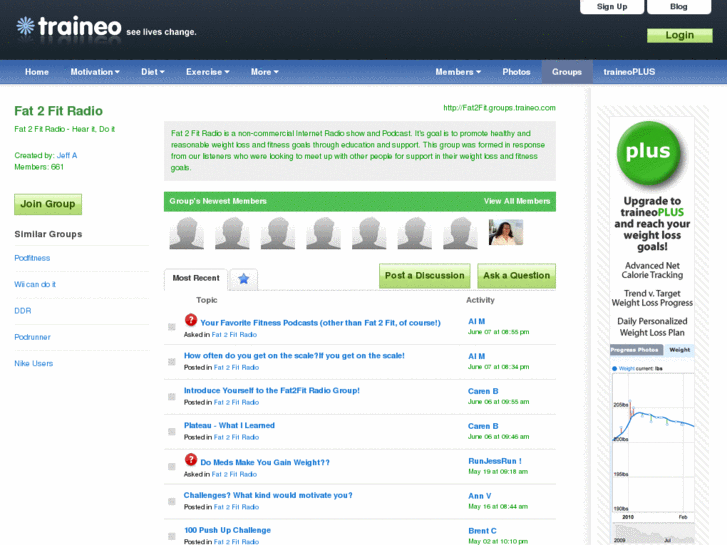Click Upgrade to traineoPLUS ad text
The height and width of the screenshot is (545, 727).
pyautogui.click(x=652, y=224)
